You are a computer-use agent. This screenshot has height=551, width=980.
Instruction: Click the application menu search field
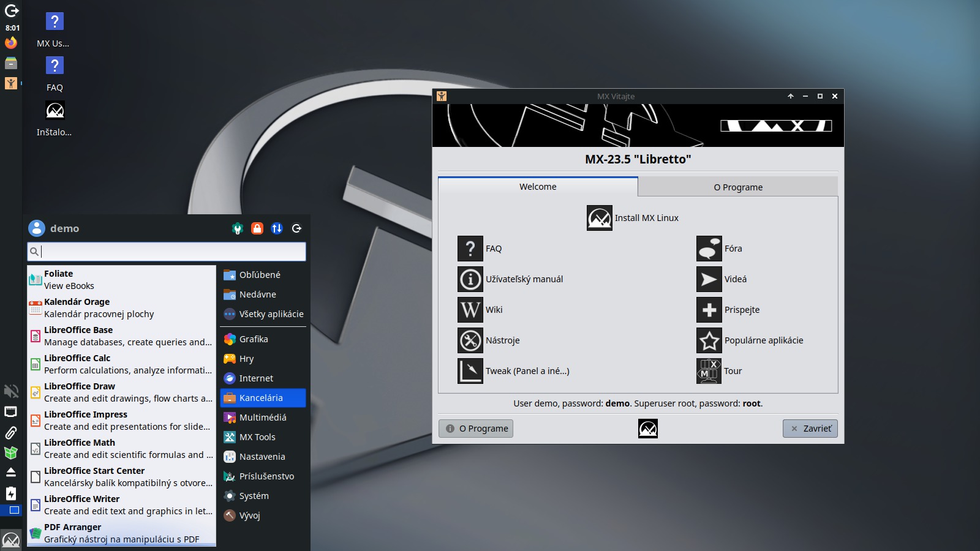point(167,252)
